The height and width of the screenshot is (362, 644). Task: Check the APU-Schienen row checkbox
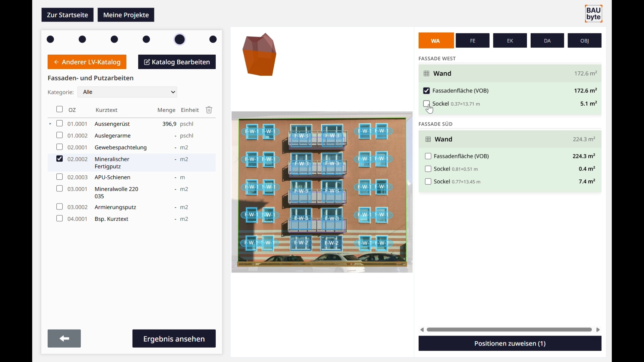(x=60, y=177)
